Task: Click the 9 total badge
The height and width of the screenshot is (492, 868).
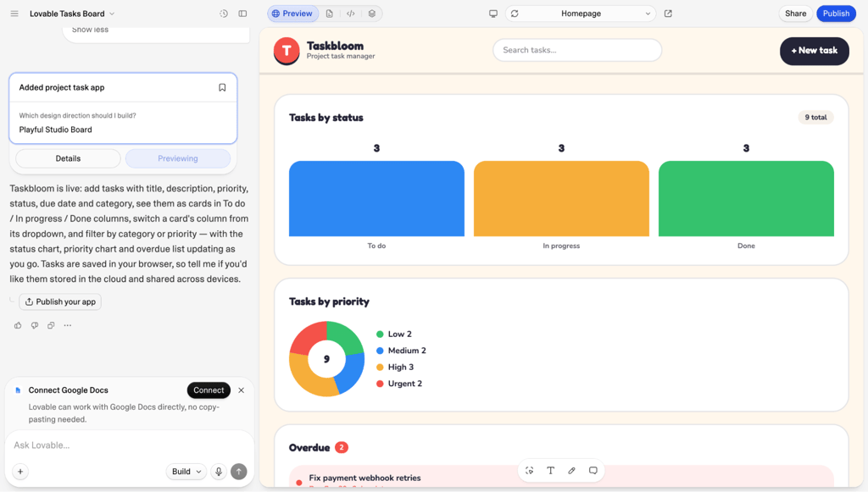Action: point(815,117)
